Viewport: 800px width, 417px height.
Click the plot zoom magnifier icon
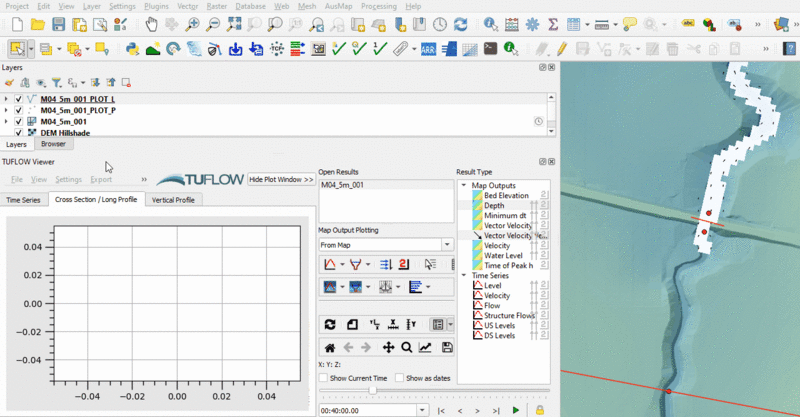[x=406, y=347]
